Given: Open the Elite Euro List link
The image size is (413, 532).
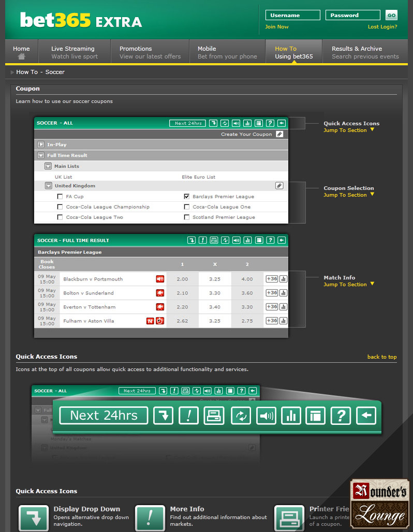Looking at the screenshot, I should [x=199, y=177].
